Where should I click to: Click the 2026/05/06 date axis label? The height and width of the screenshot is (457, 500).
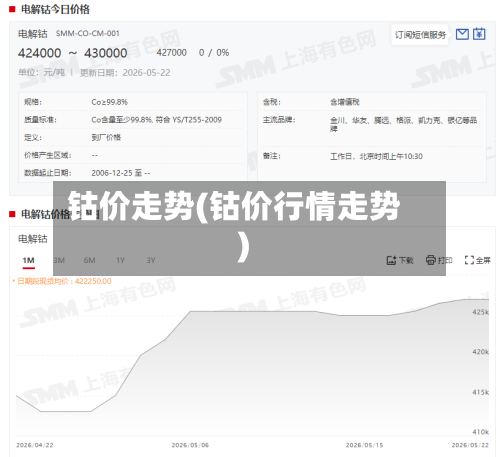[190, 445]
